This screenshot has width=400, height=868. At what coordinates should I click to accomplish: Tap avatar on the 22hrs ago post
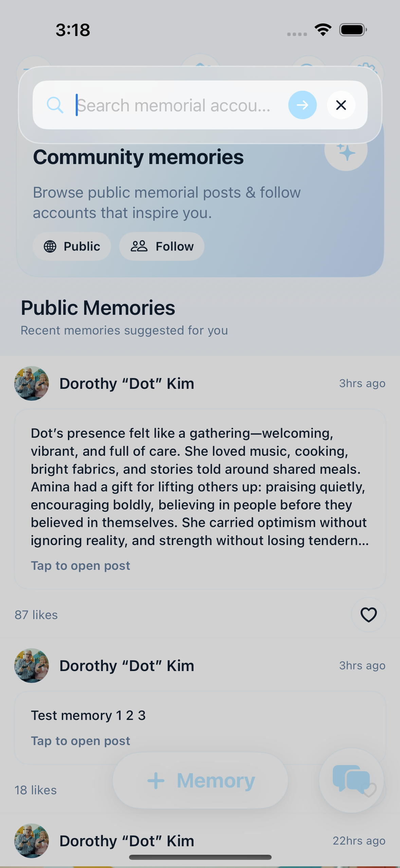click(x=32, y=841)
